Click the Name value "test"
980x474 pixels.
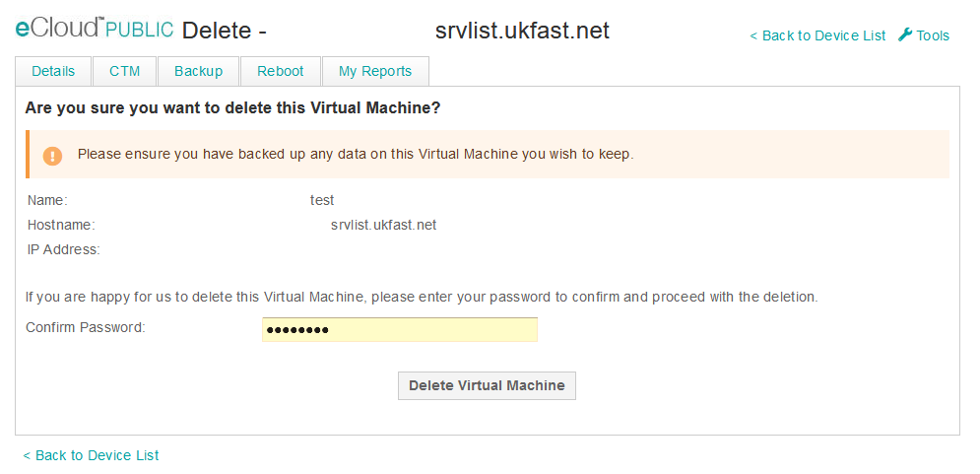[322, 200]
